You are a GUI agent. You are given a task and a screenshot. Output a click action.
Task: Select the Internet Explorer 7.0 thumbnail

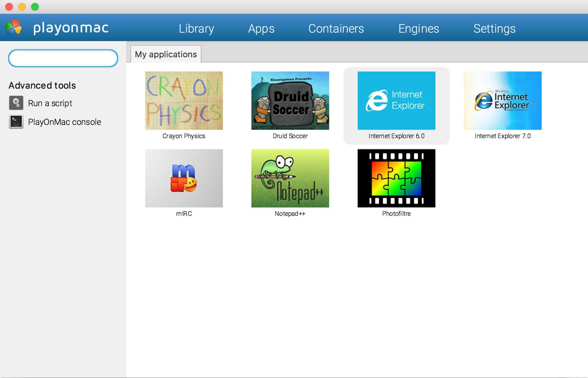(503, 100)
